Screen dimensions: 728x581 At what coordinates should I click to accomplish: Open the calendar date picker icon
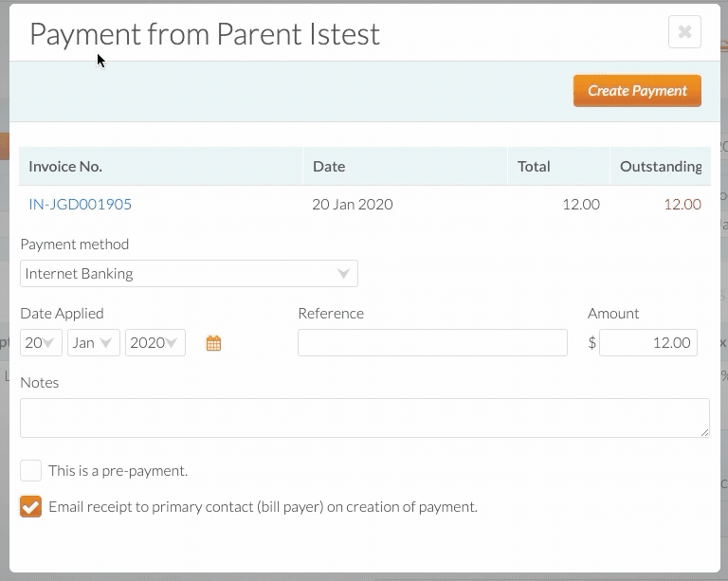[x=213, y=343]
